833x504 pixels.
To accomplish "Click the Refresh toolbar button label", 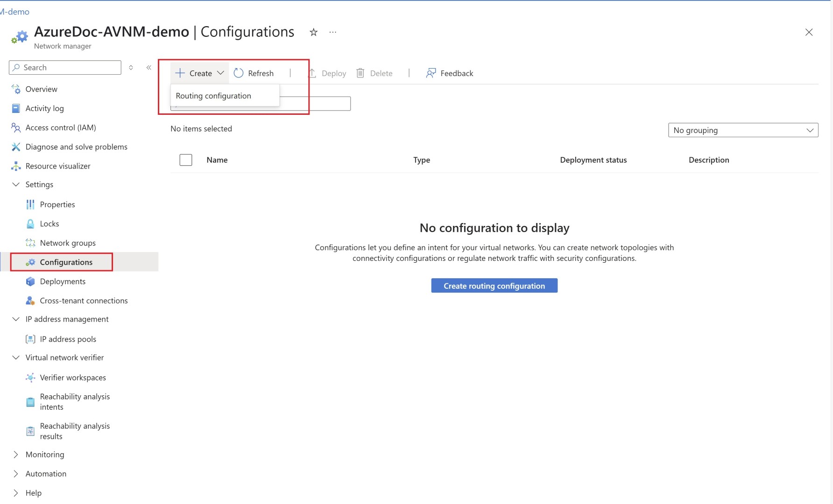I will [261, 73].
